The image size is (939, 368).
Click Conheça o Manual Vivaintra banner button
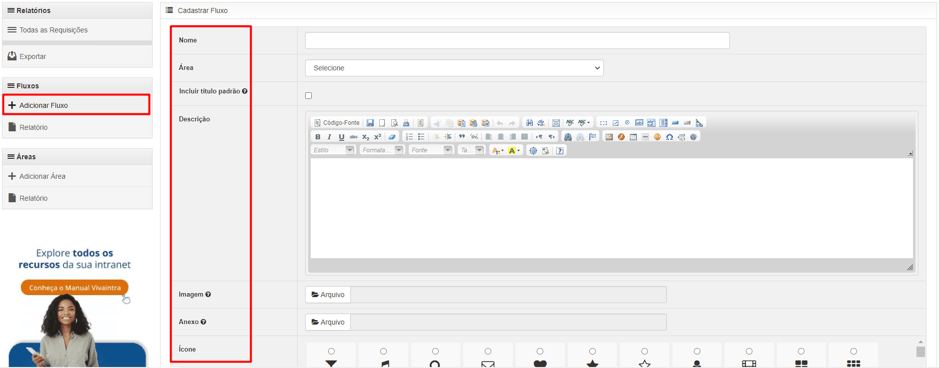pos(75,288)
